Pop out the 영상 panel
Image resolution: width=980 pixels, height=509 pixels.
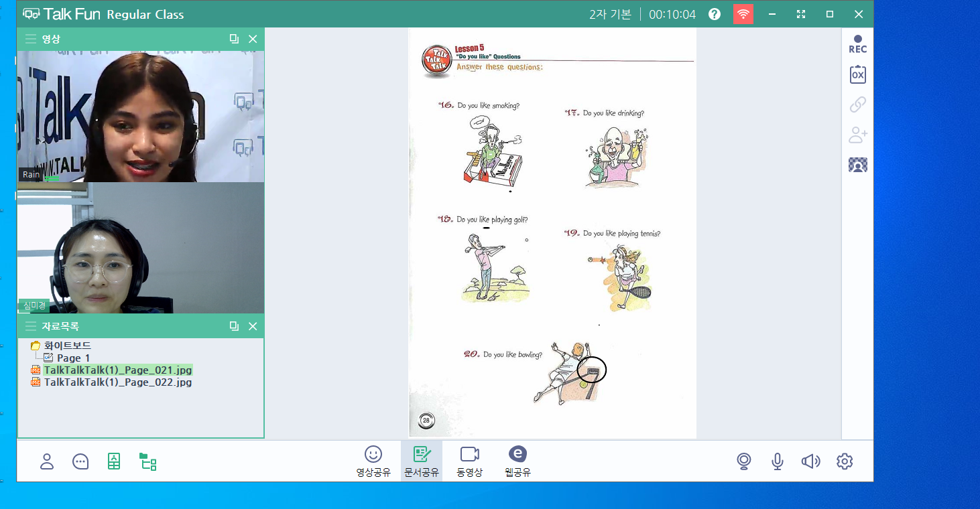234,39
